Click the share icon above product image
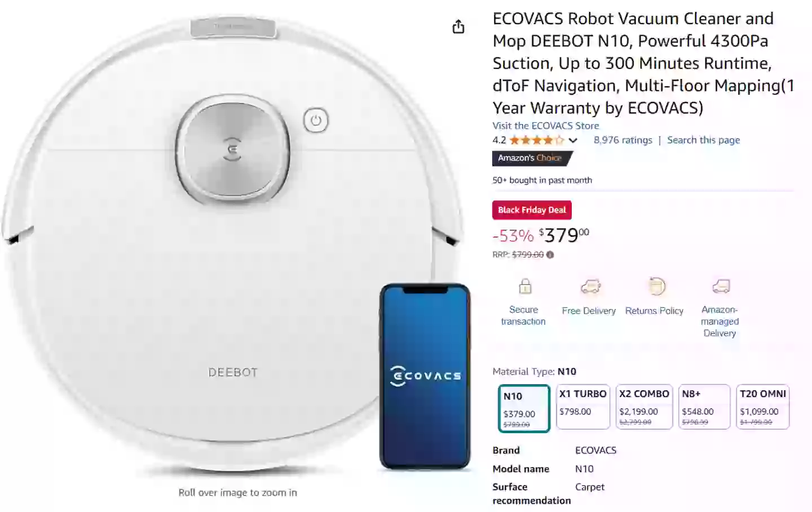Screen dimensions: 812x512 [458, 27]
